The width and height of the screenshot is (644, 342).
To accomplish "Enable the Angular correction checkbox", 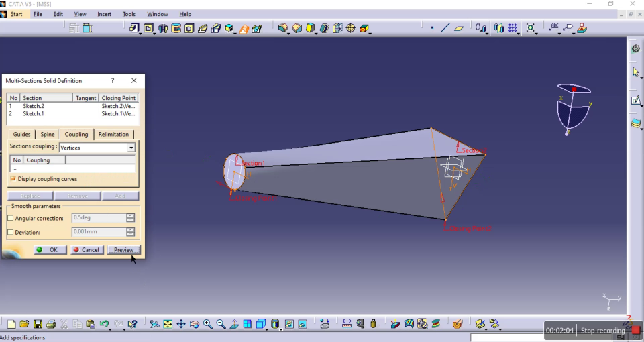I will pos(11,218).
